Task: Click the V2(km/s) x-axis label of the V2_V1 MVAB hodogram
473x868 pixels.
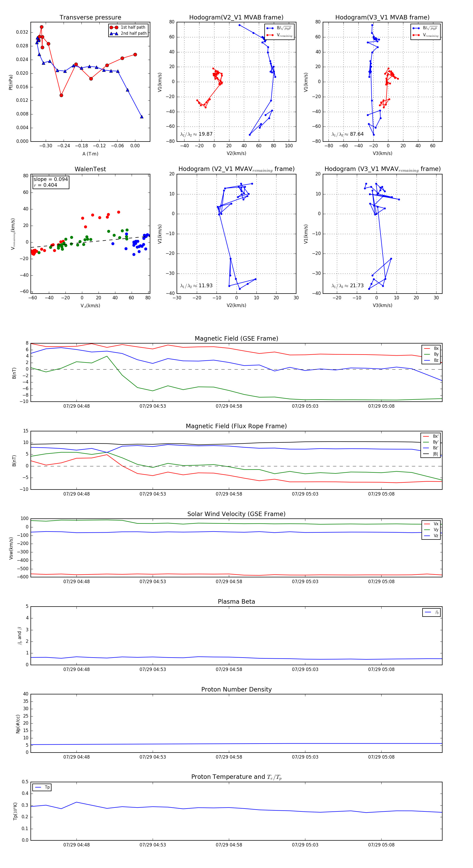Action: (x=236, y=153)
